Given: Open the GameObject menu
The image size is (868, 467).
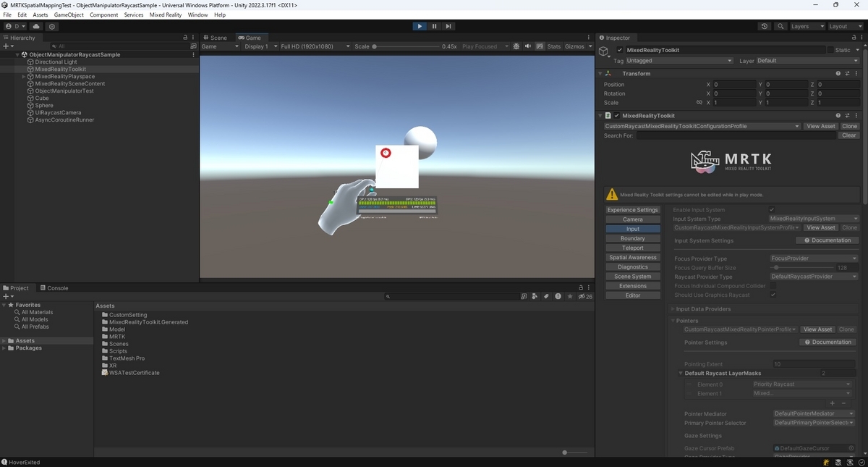Looking at the screenshot, I should (69, 14).
